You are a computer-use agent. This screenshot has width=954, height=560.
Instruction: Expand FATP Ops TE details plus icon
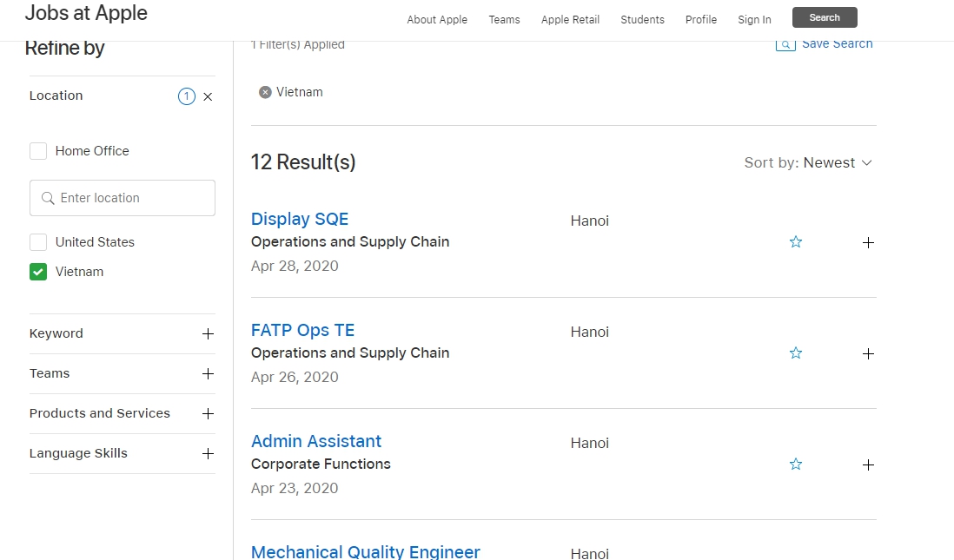click(867, 354)
